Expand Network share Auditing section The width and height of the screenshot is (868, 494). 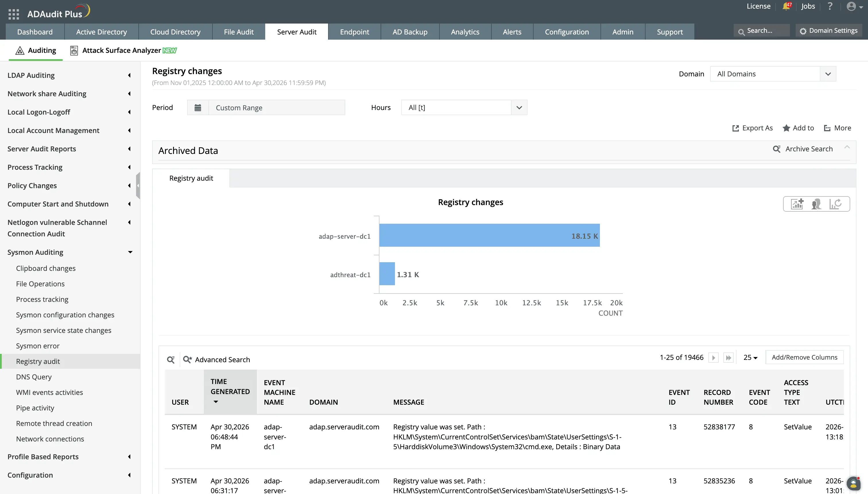(70, 94)
